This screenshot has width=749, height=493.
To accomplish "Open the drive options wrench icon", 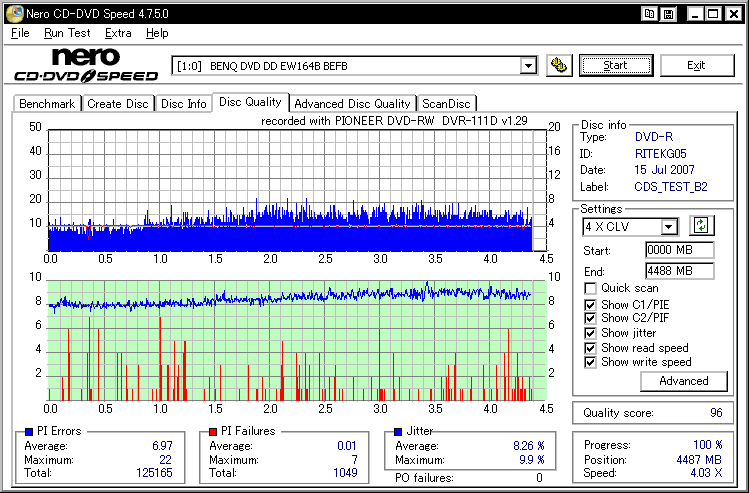I will [559, 65].
